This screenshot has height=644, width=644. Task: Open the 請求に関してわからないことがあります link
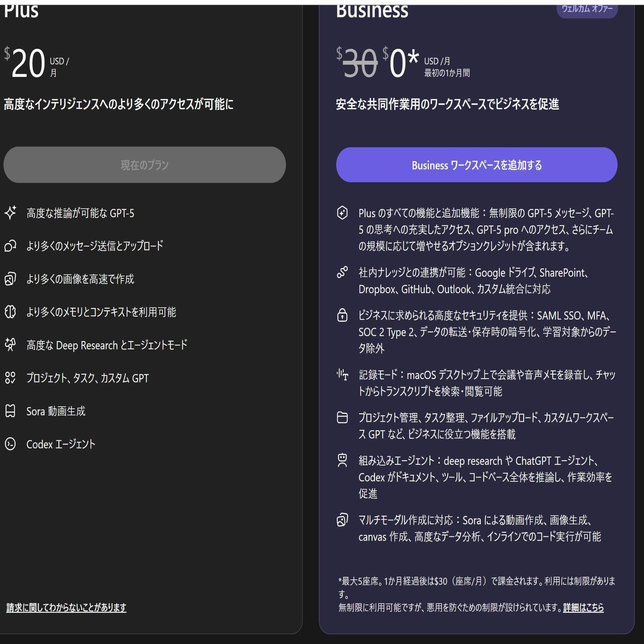(66, 607)
